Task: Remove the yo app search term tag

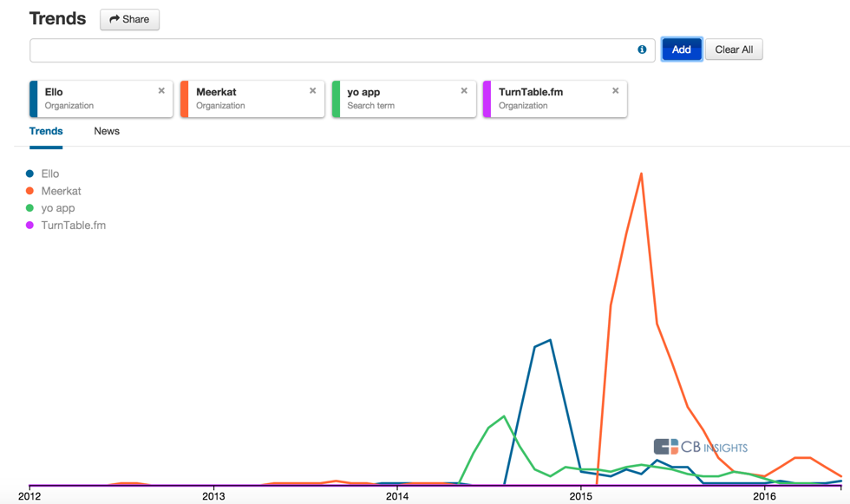Action: coord(464,91)
